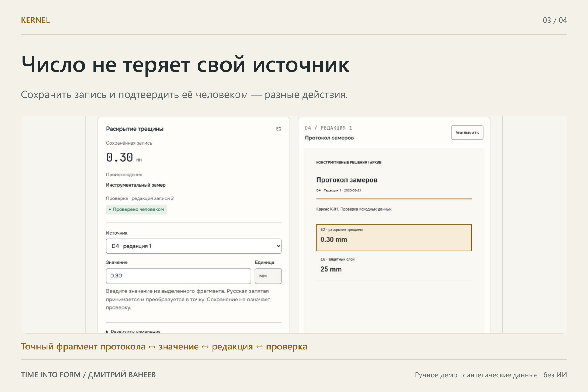The width and height of the screenshot is (588, 392).
Task: Click the saved value 0.30 мм
Action: [124, 158]
